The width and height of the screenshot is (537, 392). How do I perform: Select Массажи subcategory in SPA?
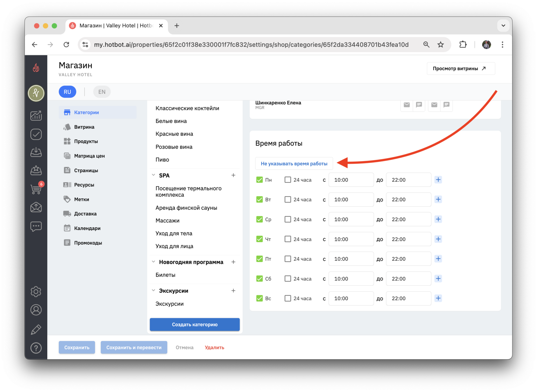(x=167, y=220)
